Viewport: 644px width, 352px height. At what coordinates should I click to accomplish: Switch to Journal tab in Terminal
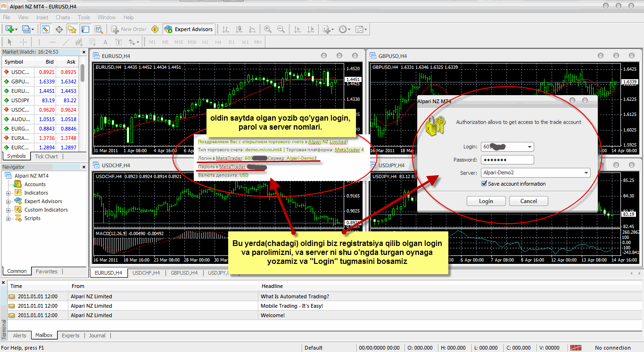pyautogui.click(x=97, y=336)
